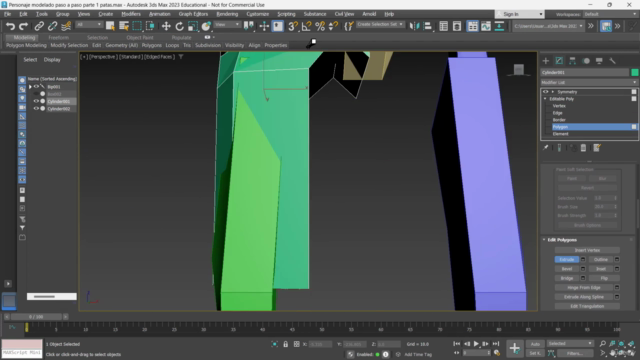The width and height of the screenshot is (640, 360).
Task: Open Select by Name list icon
Action: 124,26
